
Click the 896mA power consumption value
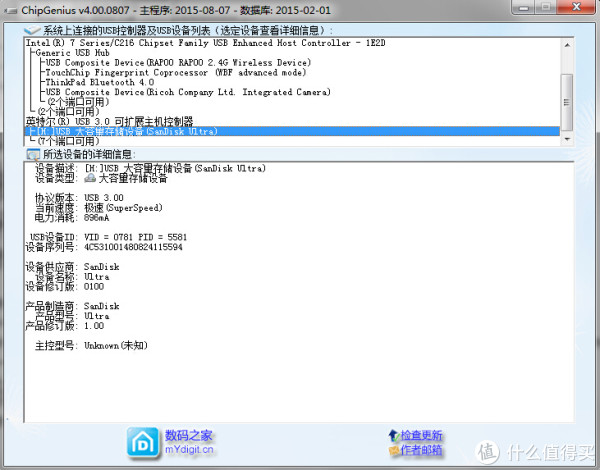[x=97, y=217]
